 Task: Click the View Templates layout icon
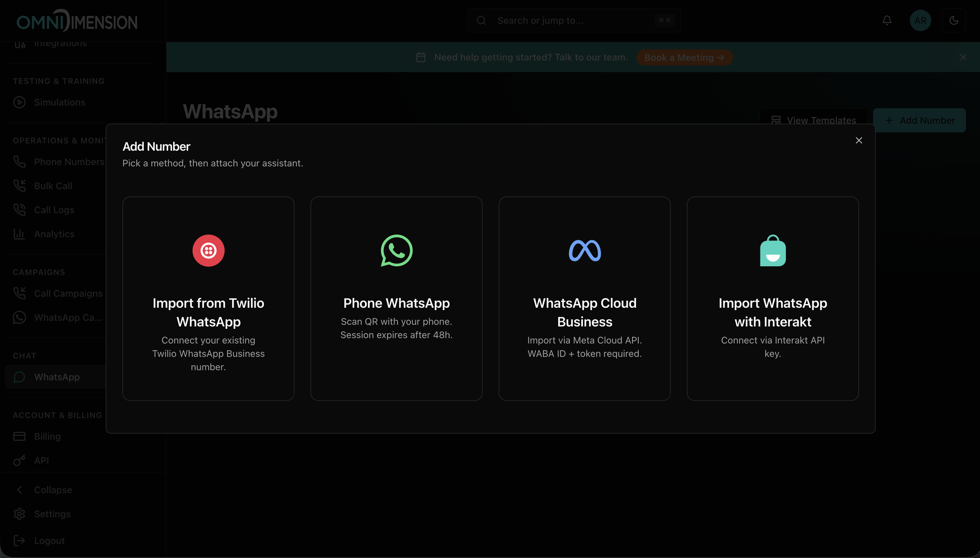coord(776,120)
